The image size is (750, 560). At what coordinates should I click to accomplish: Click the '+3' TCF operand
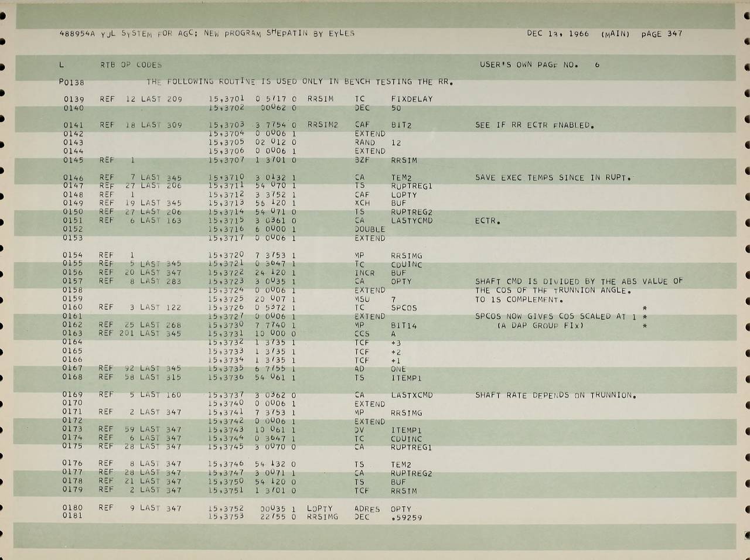(396, 343)
